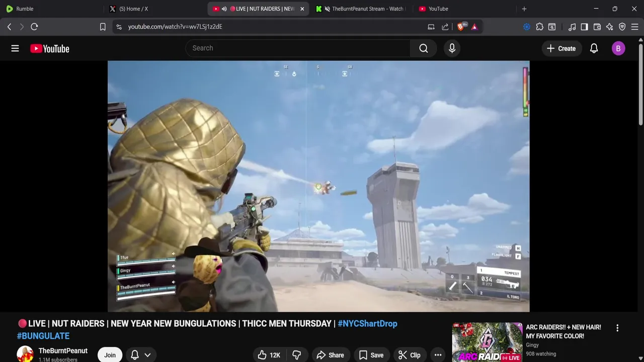Click the address bar URL

pyautogui.click(x=175, y=27)
